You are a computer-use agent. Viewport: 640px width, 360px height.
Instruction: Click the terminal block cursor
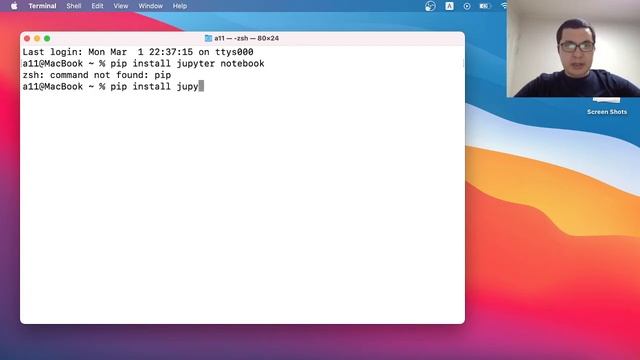pyautogui.click(x=201, y=86)
